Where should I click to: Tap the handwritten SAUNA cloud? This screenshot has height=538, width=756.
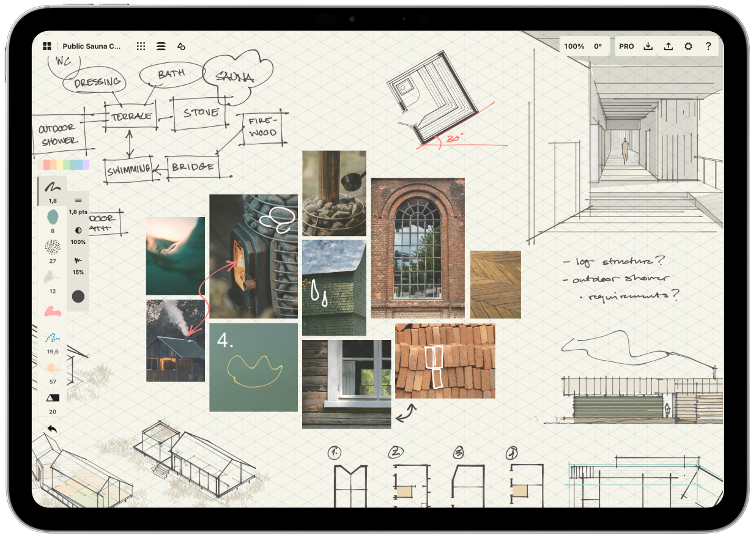pyautogui.click(x=237, y=76)
